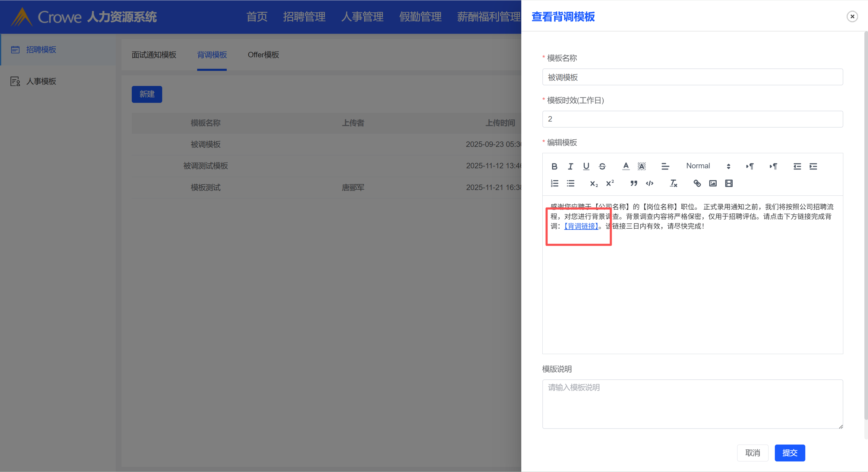868x472 pixels.
Task: Open the text background color picker
Action: (642, 166)
